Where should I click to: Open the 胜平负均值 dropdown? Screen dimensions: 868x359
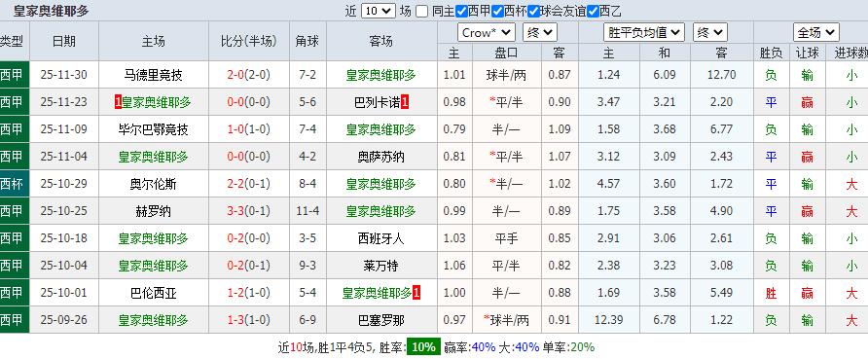[644, 33]
